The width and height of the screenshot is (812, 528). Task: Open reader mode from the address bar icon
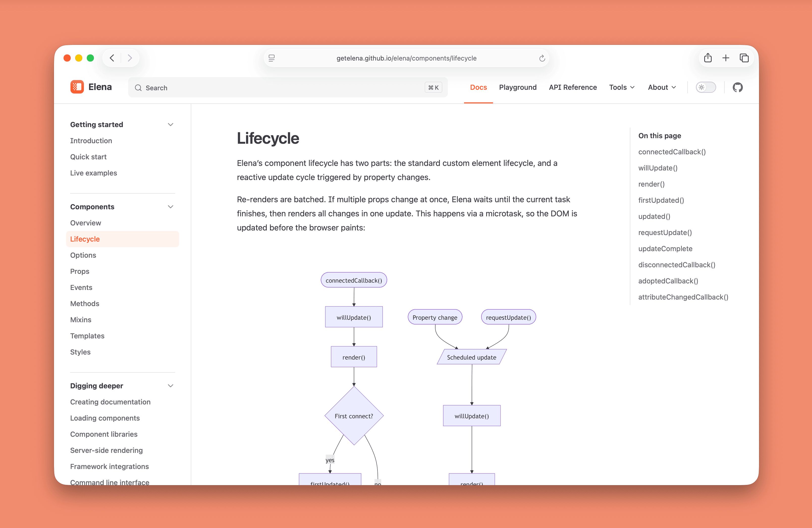point(272,58)
